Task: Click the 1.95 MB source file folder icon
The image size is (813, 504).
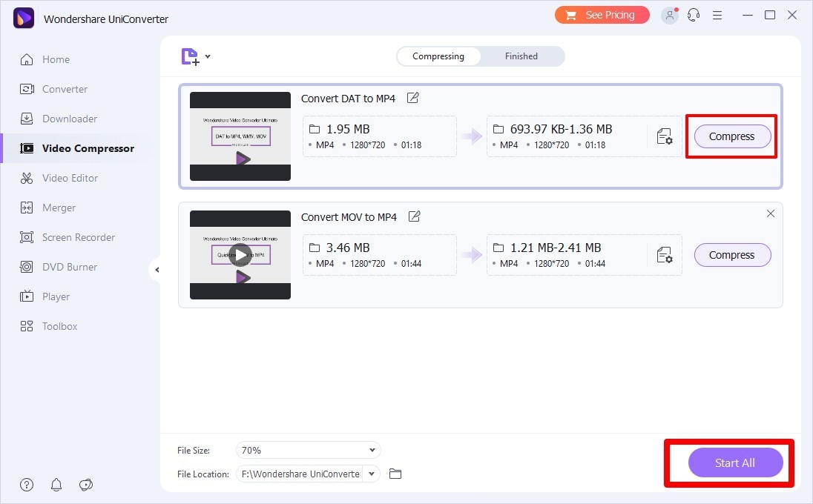Action: [315, 129]
